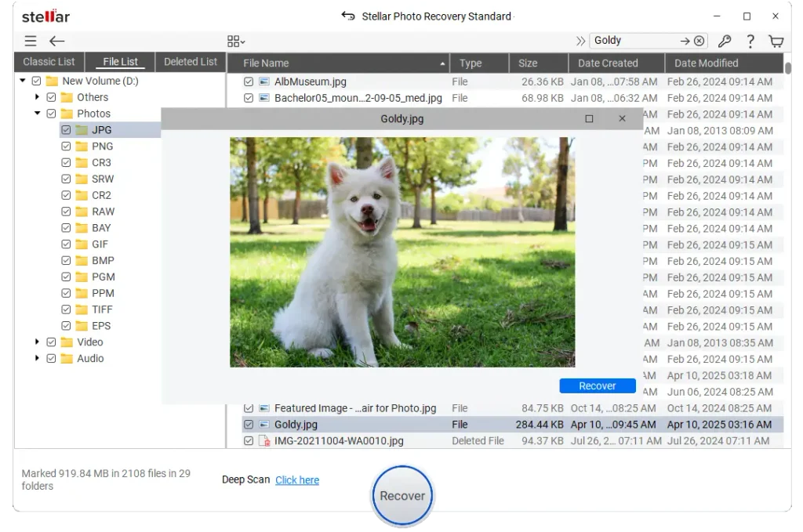The image size is (803, 532).
Task: Click the Bachelor05_moun file image icon
Action: [264, 98]
